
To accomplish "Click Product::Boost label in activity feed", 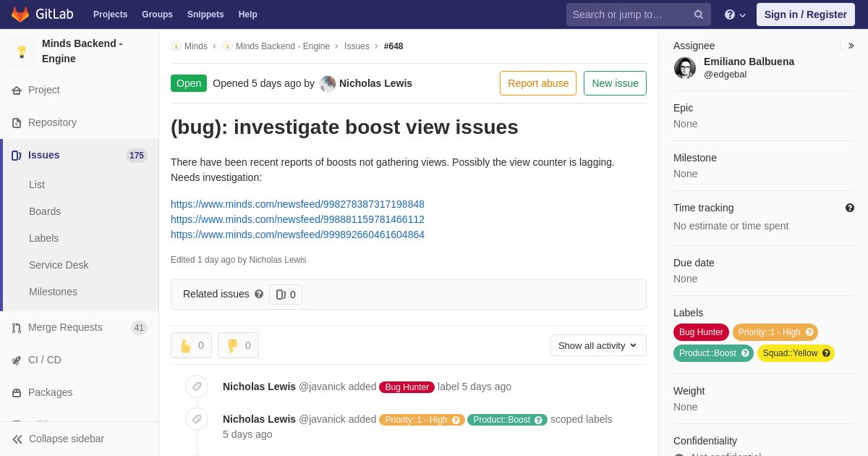I will click(x=506, y=420).
